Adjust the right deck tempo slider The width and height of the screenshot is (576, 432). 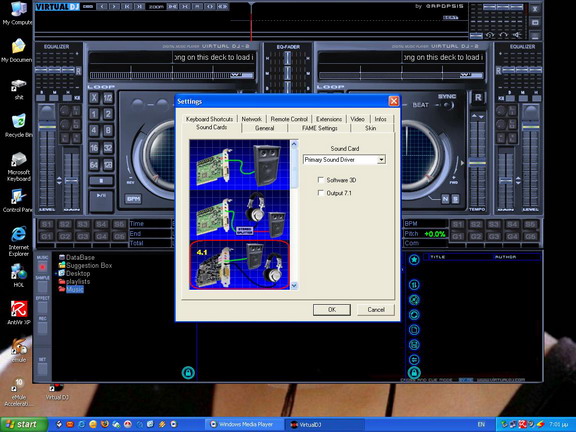tap(478, 163)
